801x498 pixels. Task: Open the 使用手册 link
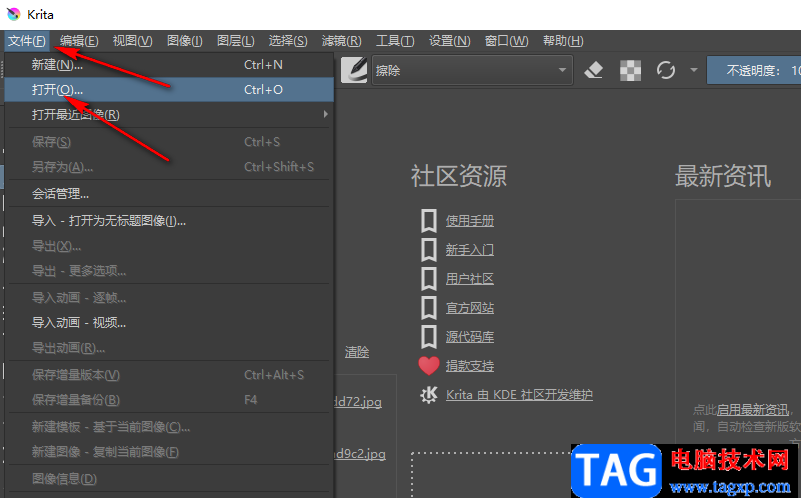point(469,221)
